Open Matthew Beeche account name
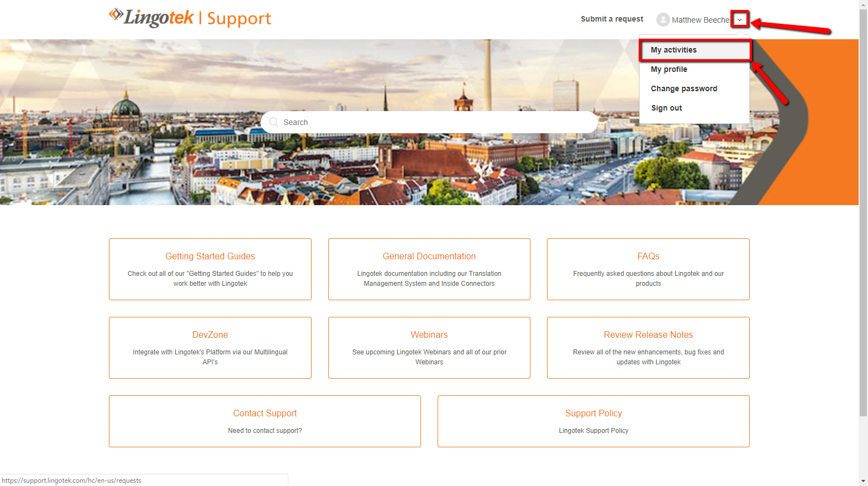The image size is (868, 486). [701, 20]
